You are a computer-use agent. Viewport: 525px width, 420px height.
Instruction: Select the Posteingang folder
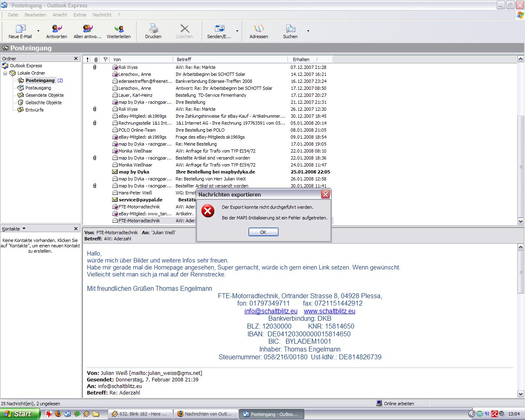(x=40, y=80)
